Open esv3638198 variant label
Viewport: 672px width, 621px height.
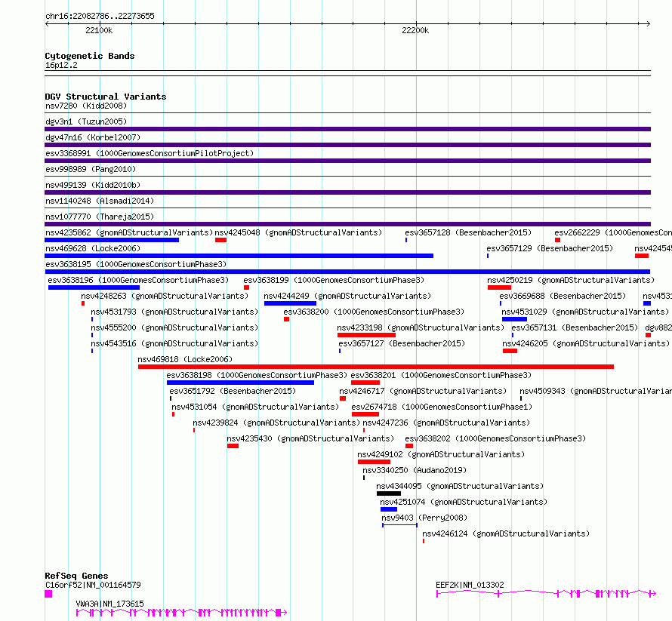click(x=257, y=375)
